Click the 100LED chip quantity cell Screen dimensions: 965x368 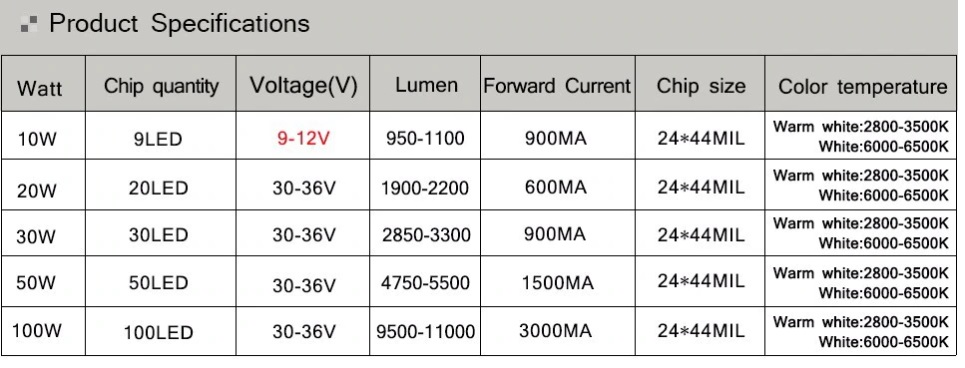point(158,333)
